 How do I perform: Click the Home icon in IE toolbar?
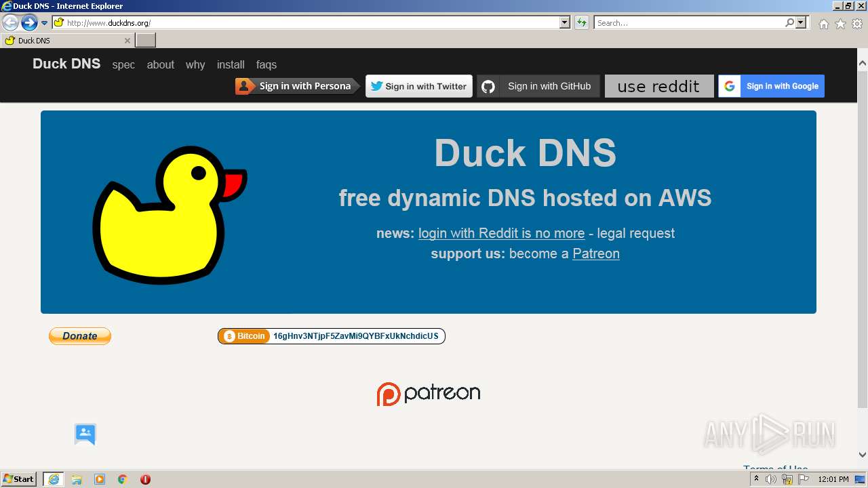(x=823, y=24)
